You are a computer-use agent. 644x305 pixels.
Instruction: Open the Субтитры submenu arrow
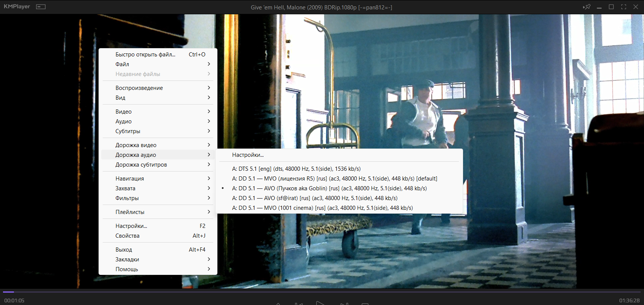[x=209, y=131]
